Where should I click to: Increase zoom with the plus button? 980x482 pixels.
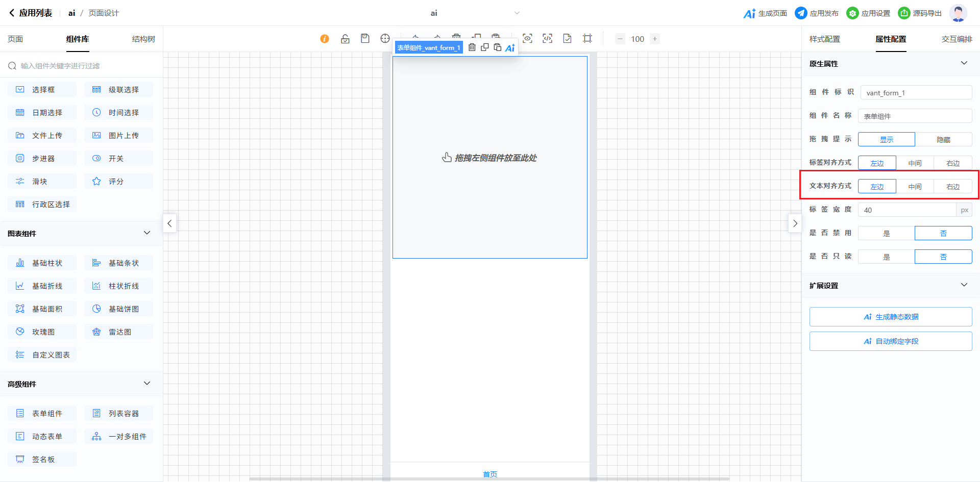tap(655, 39)
